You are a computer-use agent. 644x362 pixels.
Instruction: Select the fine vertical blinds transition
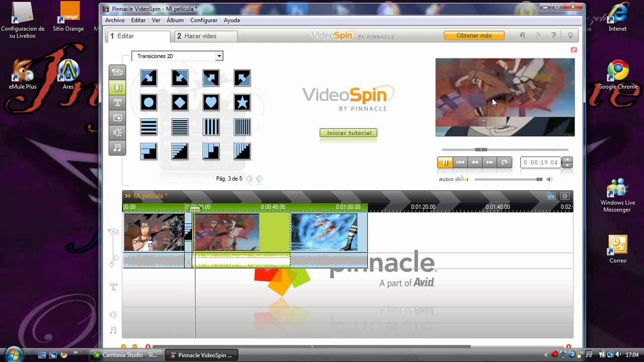tap(242, 127)
